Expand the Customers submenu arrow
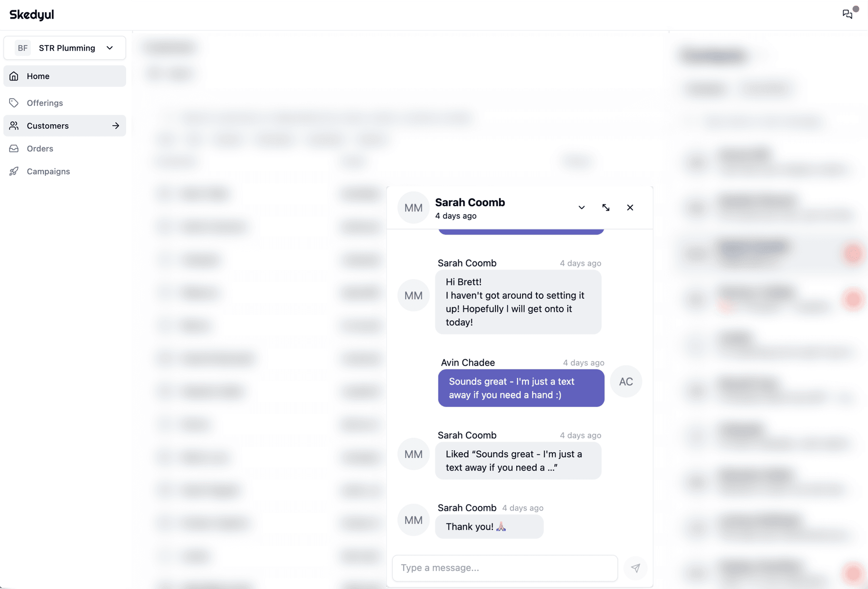 tap(115, 125)
